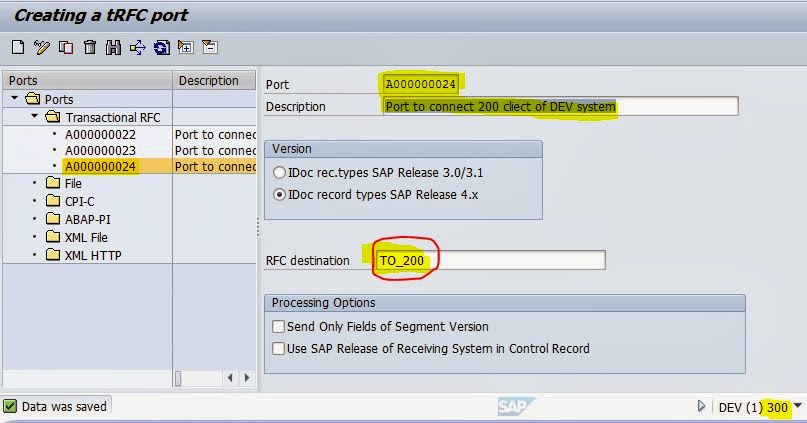This screenshot has width=807, height=423.
Task: Click the Delete trash can icon
Action: (90, 47)
